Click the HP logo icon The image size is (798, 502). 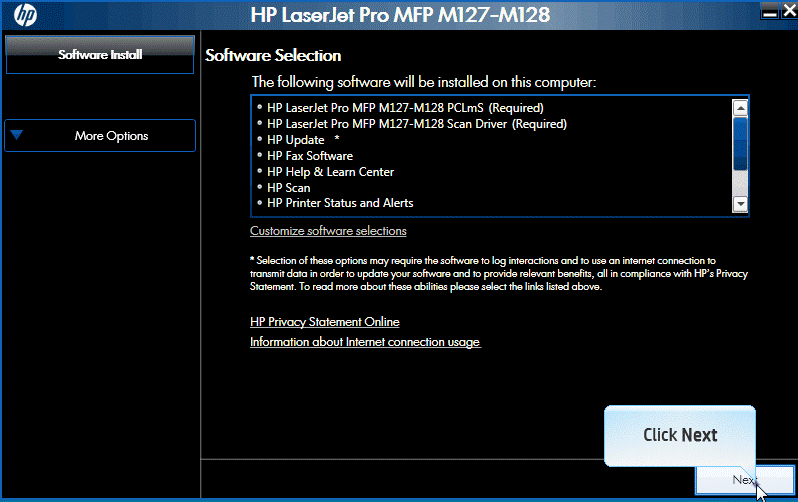tap(25, 15)
